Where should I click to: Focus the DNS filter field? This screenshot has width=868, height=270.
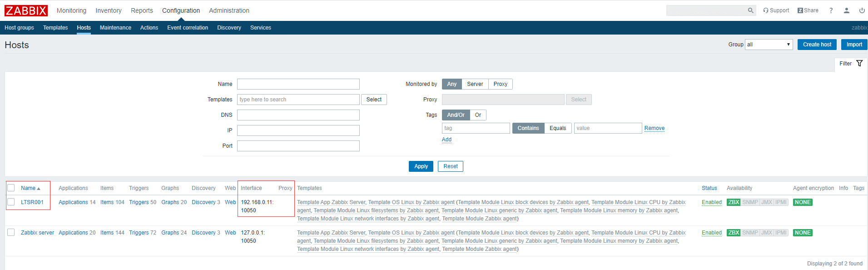click(x=298, y=115)
